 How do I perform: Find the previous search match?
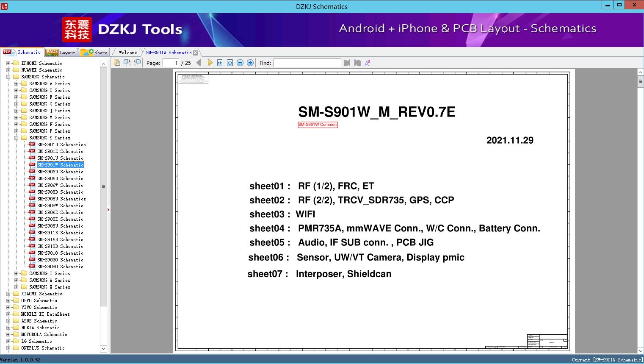pyautogui.click(x=347, y=63)
